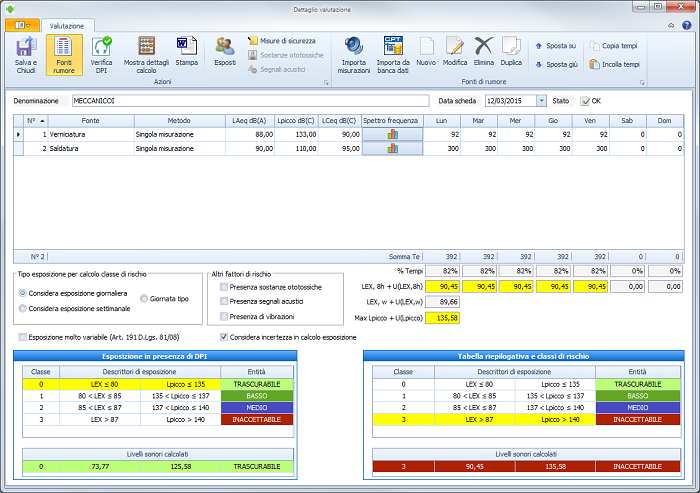Switch to the Valutazione ribbon tab
Image resolution: width=700 pixels, height=493 pixels.
pos(68,25)
